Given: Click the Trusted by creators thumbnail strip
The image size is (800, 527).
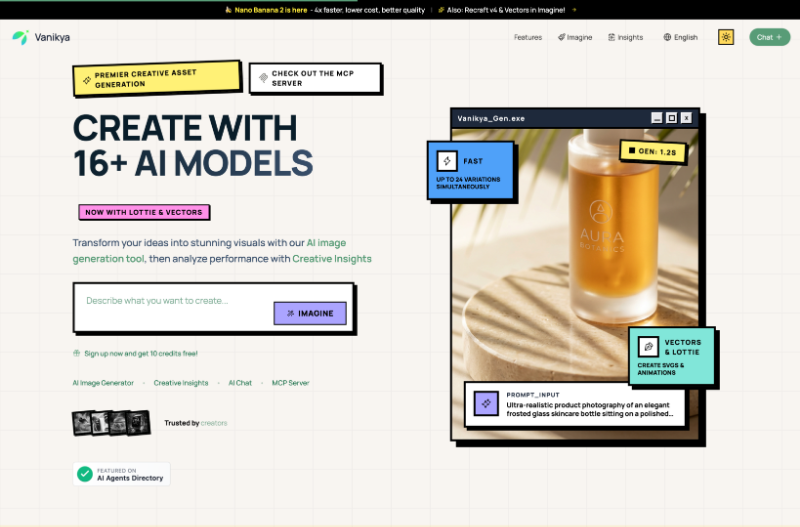Looking at the screenshot, I should pyautogui.click(x=111, y=423).
